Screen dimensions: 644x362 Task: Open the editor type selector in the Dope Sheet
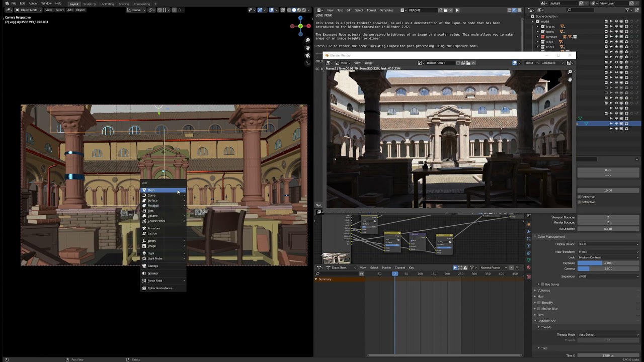point(320,267)
